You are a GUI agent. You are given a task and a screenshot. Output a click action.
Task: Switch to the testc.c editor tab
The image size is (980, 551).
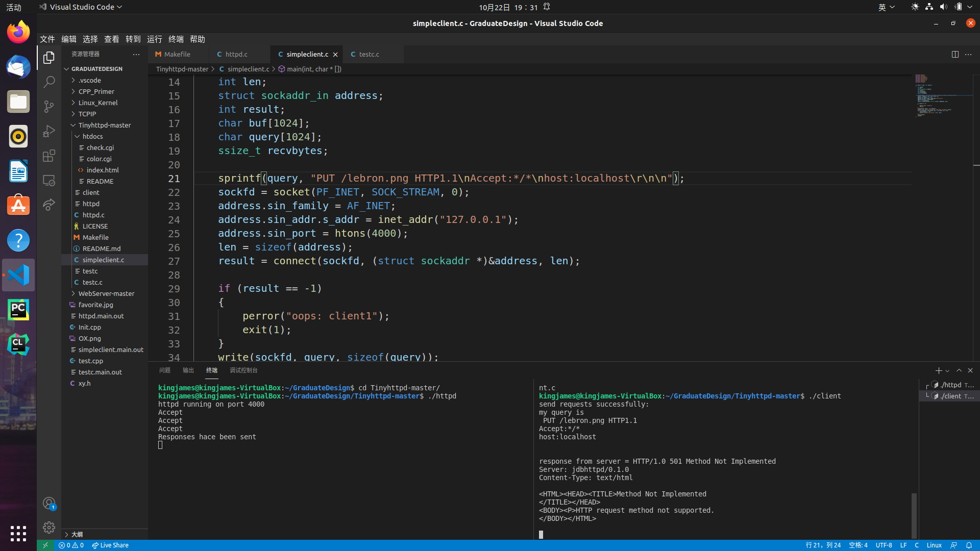tap(369, 54)
